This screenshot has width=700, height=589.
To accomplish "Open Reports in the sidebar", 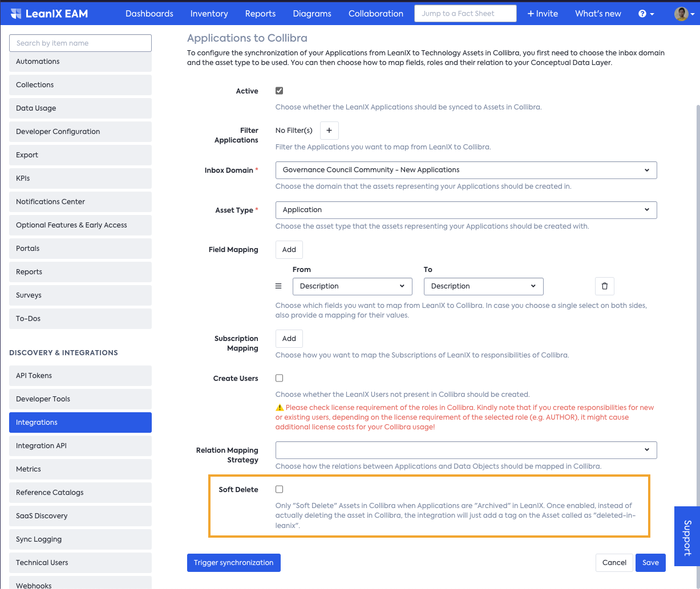I will 80,272.
